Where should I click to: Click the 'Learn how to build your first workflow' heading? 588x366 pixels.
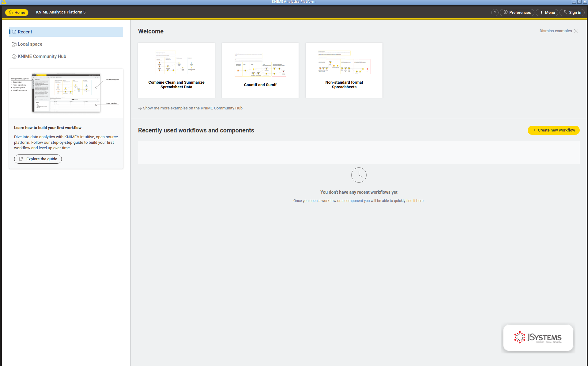click(48, 128)
